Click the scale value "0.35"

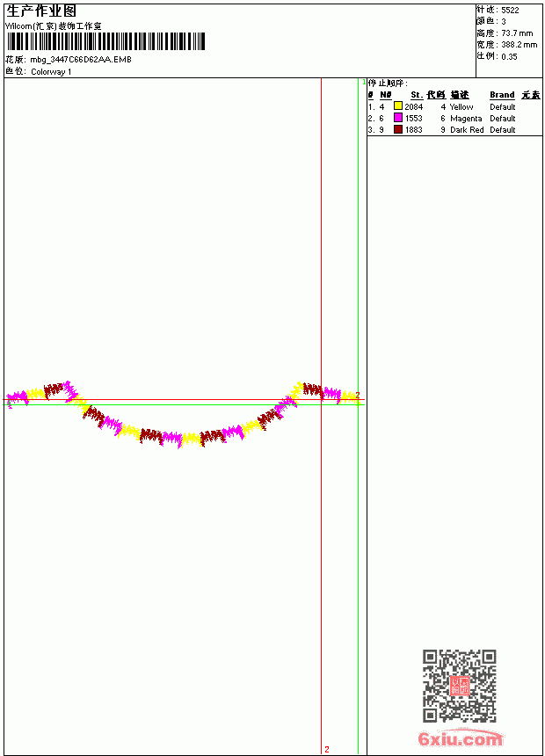pos(509,56)
